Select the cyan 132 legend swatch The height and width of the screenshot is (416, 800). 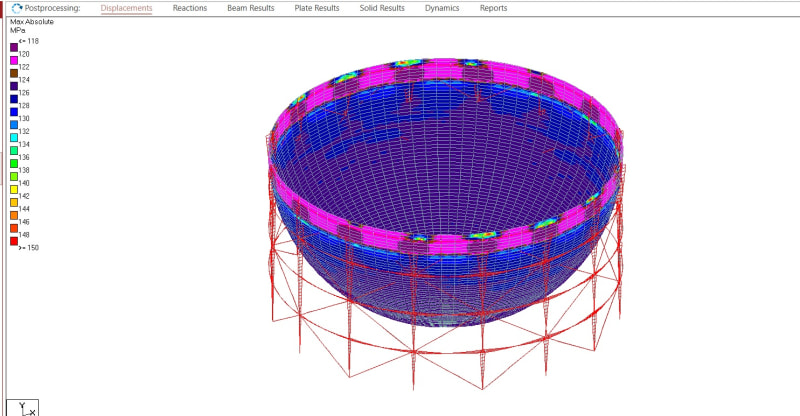tap(14, 138)
